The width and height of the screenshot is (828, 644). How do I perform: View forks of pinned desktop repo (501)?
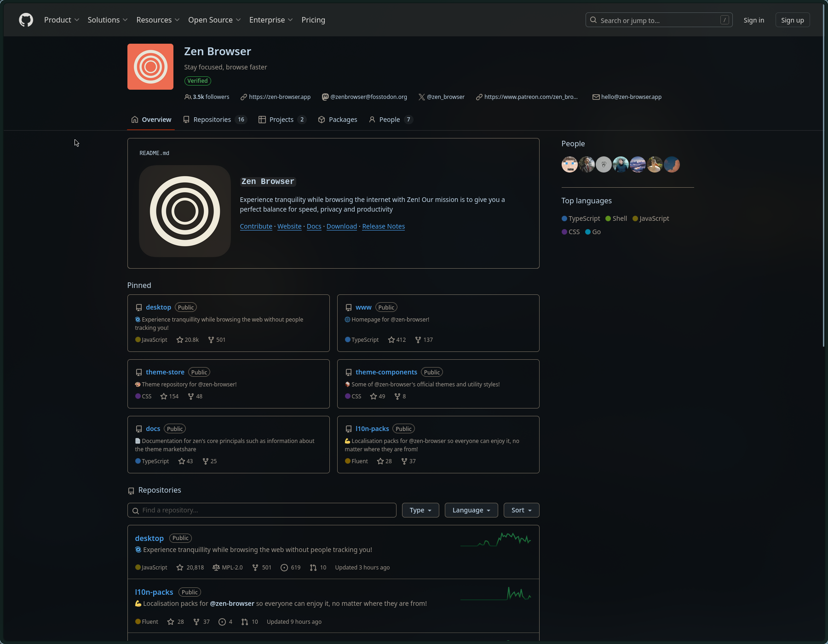pos(217,340)
